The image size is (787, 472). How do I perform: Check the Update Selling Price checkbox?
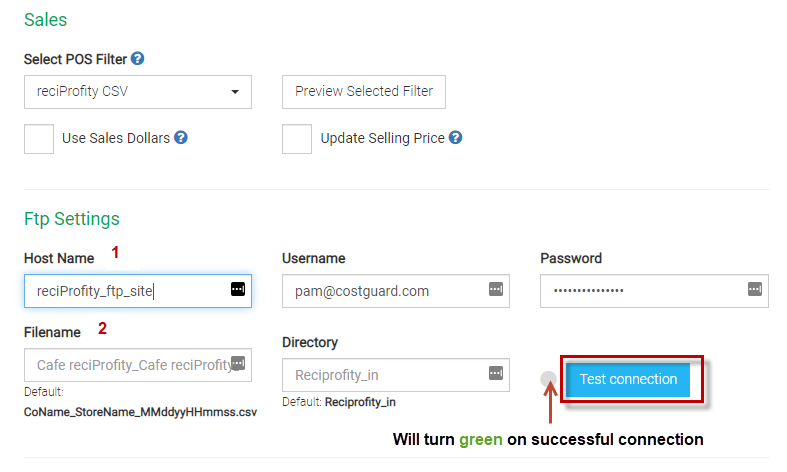point(297,139)
